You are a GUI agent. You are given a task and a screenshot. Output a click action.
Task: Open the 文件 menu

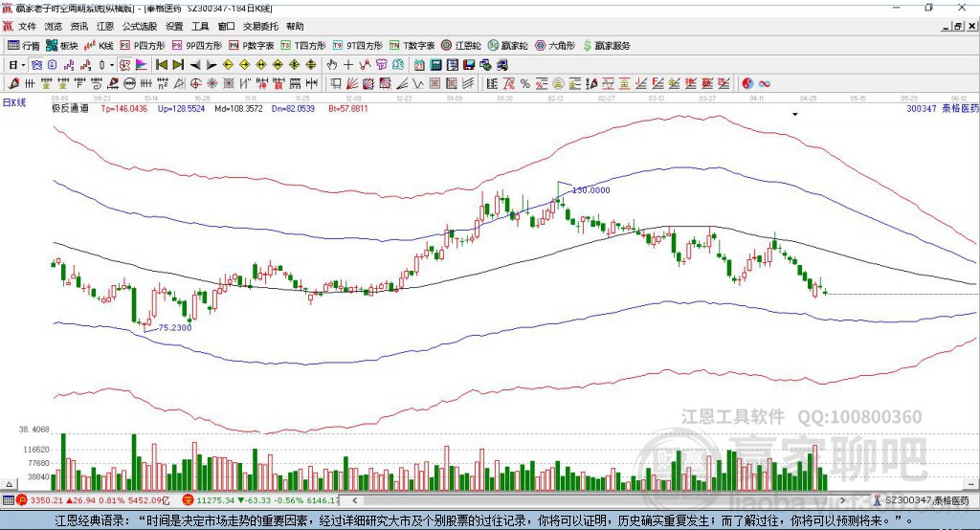[x=27, y=26]
